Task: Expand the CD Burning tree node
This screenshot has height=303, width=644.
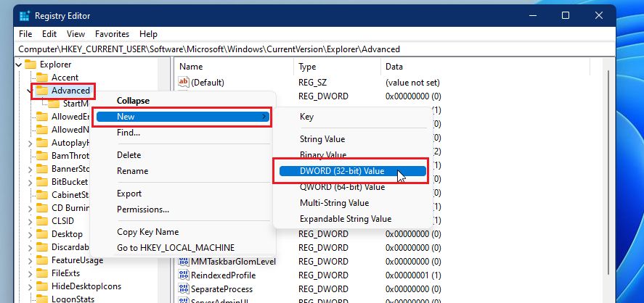Action: 30,208
